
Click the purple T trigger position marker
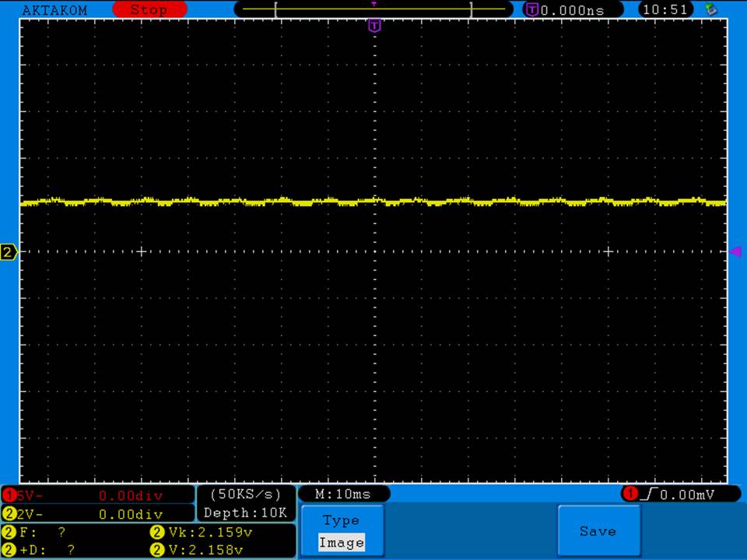tap(375, 26)
